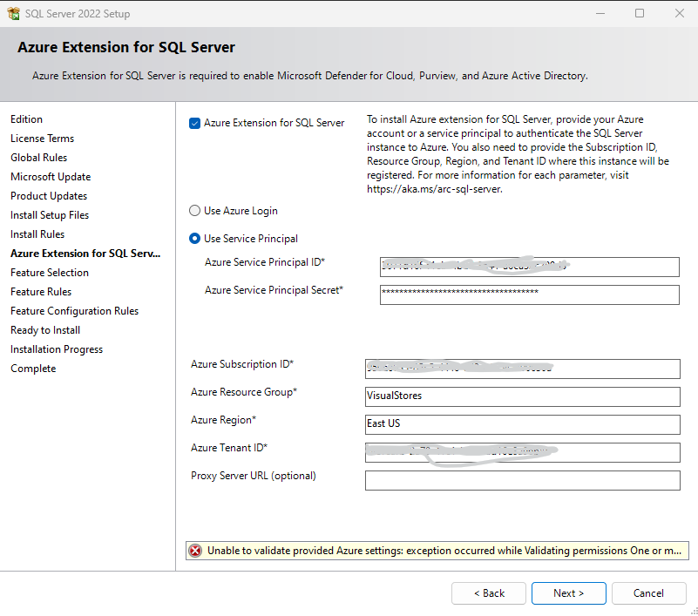698x616 pixels.
Task: Select the Feature Selection step
Action: click(x=49, y=272)
